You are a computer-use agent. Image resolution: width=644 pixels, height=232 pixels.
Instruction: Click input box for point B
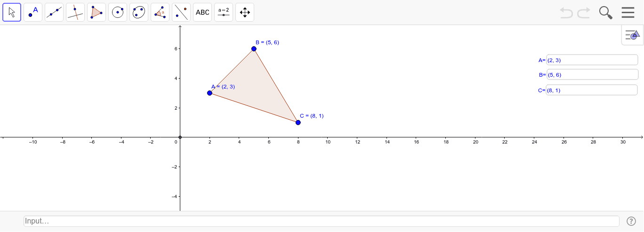[592, 74]
